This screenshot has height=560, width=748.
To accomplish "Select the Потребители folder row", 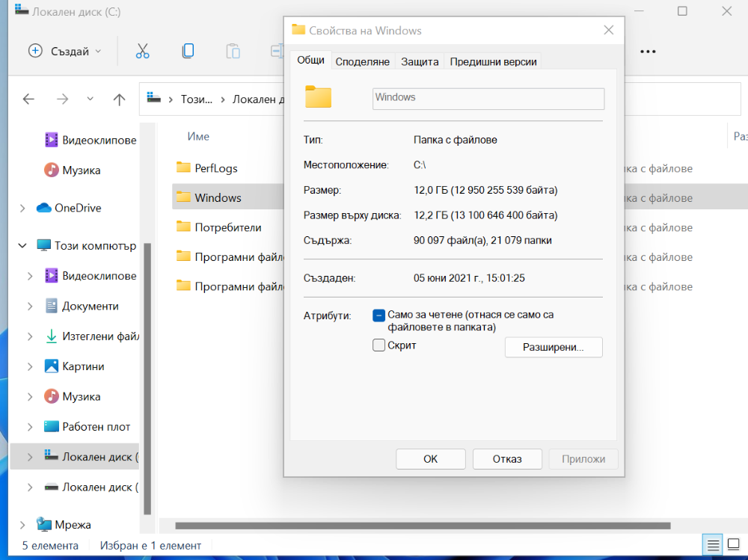I will tap(228, 227).
